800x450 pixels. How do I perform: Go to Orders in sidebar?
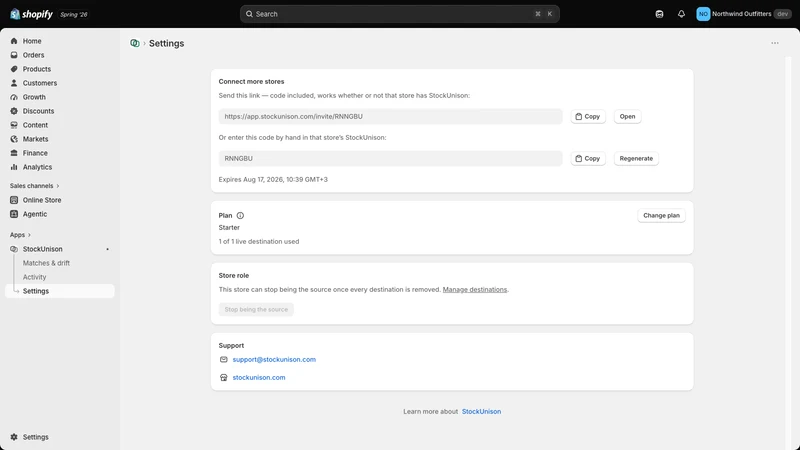60,55
